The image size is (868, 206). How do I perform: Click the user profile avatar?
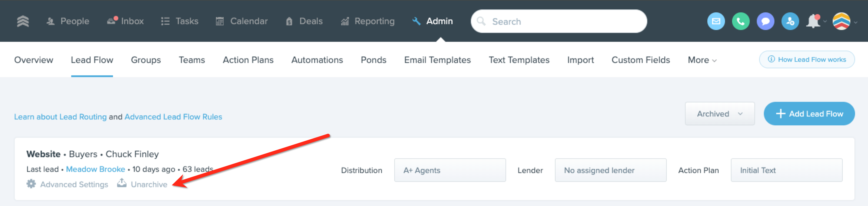click(x=842, y=21)
